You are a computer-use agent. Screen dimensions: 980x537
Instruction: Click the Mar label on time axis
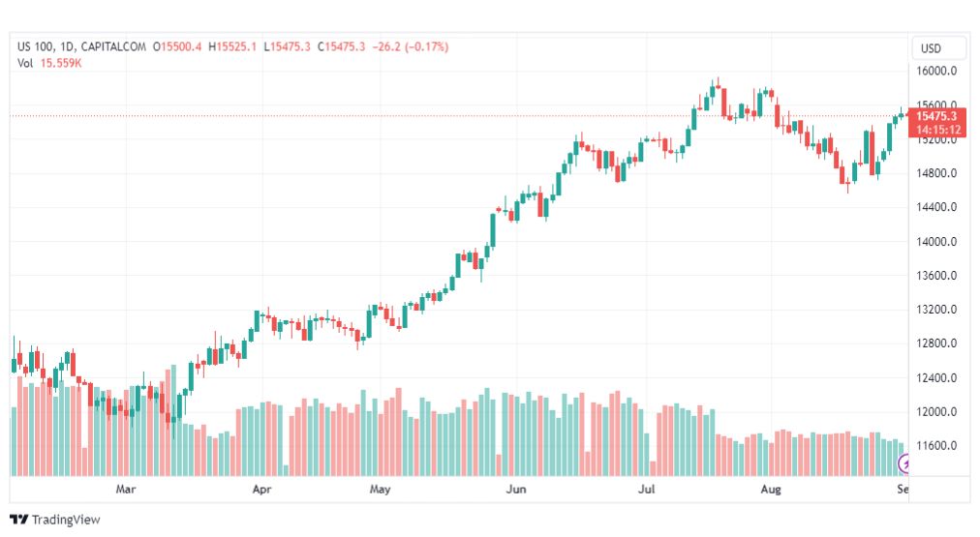pyautogui.click(x=125, y=490)
